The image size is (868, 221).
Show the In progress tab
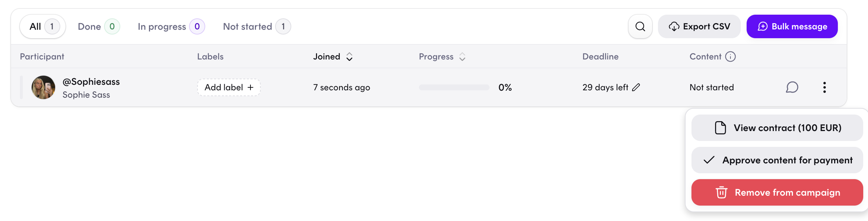(x=171, y=26)
